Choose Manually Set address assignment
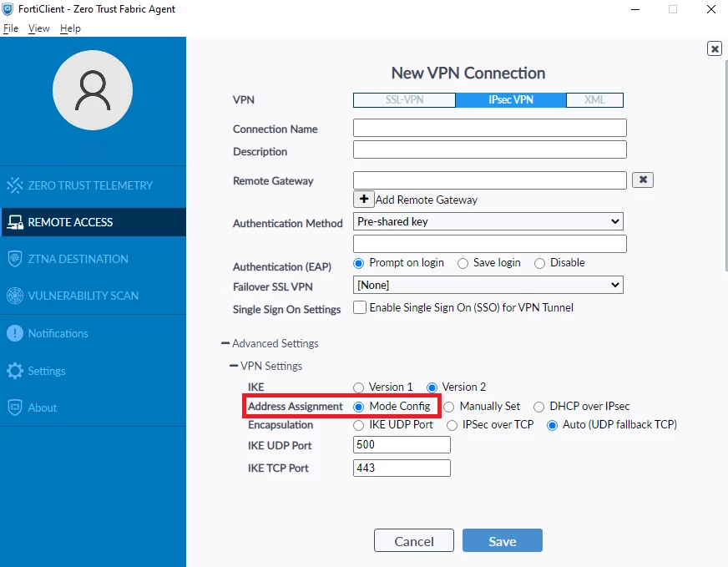Viewport: 728px width, 567px height. coord(448,407)
